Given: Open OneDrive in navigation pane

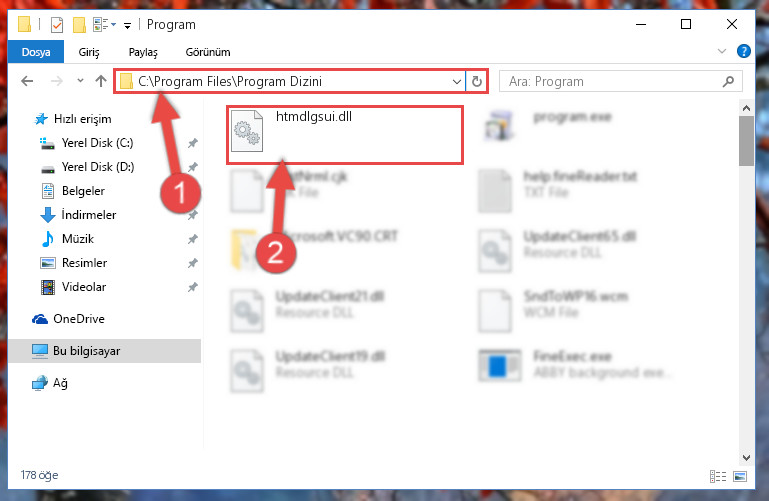Looking at the screenshot, I should (x=78, y=319).
